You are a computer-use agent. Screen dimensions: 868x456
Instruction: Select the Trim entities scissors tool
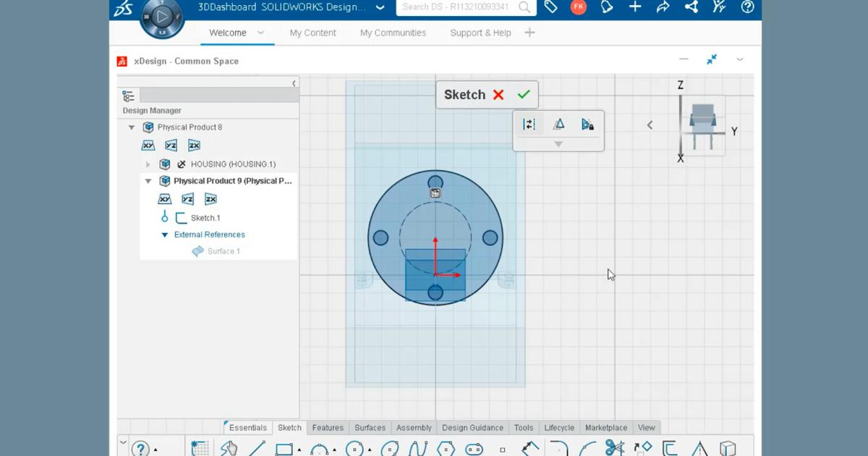[615, 447]
